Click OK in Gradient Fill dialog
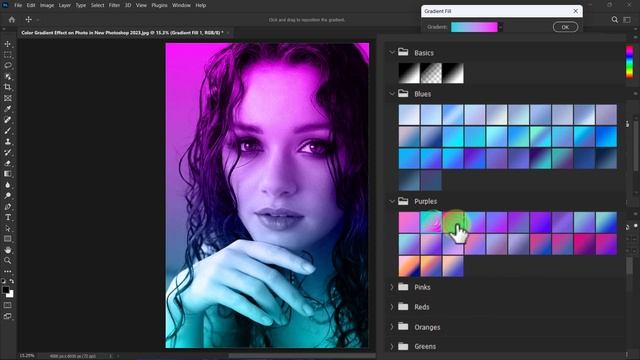Screen dimensions: 640x360 coord(565,27)
